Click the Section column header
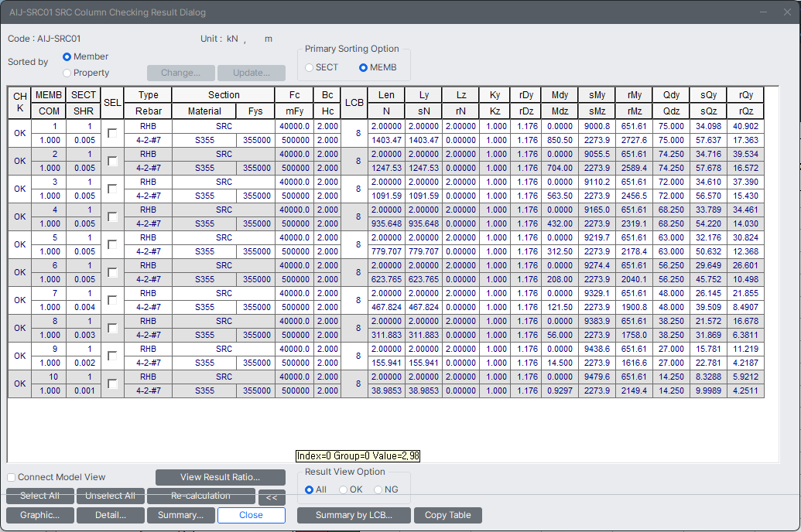 tap(224, 95)
